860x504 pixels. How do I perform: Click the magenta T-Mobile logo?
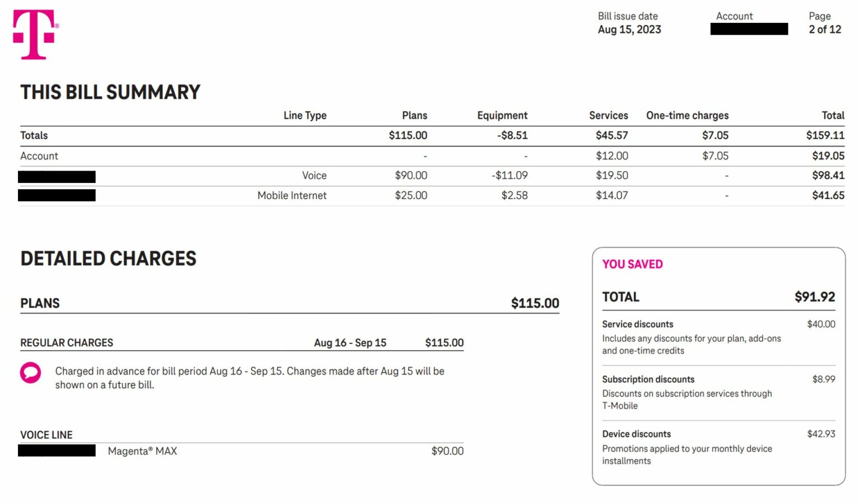[x=34, y=34]
